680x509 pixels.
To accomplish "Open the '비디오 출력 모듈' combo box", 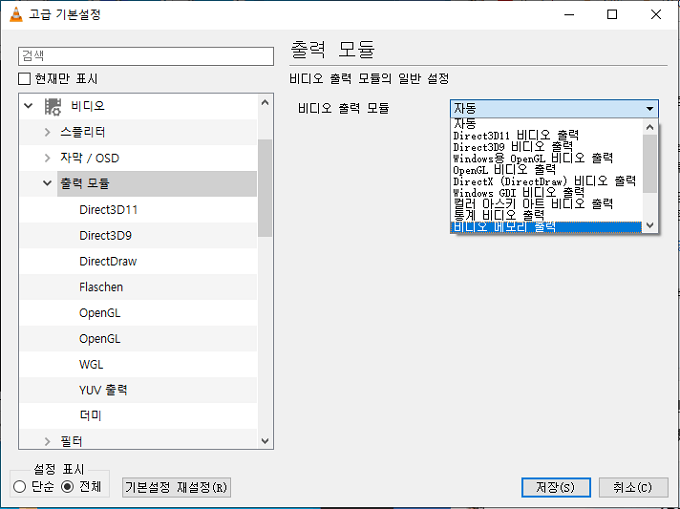I will 554,108.
